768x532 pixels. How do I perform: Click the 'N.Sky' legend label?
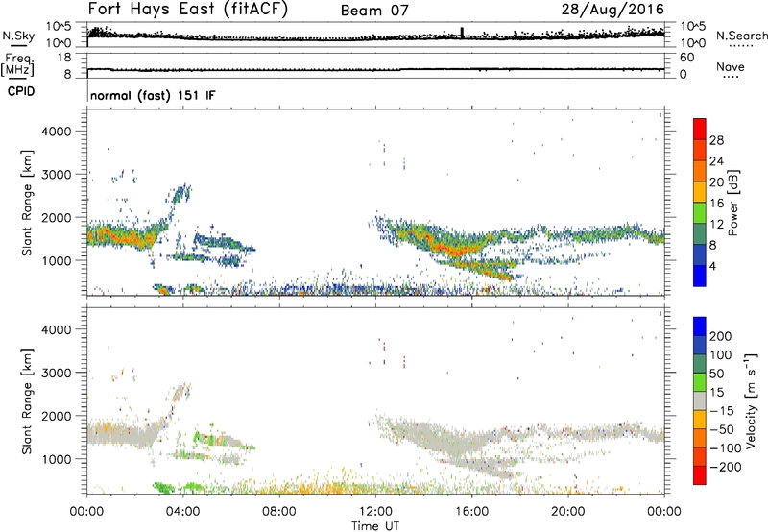point(18,36)
